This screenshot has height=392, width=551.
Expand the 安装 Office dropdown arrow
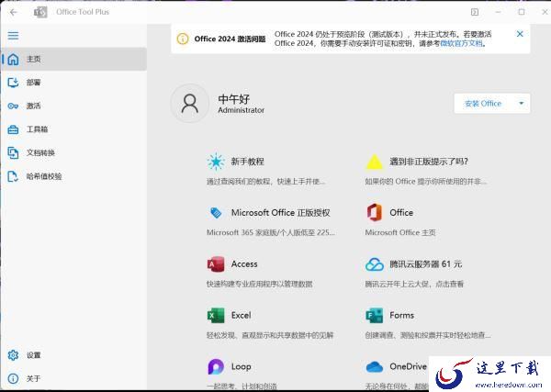pos(522,103)
